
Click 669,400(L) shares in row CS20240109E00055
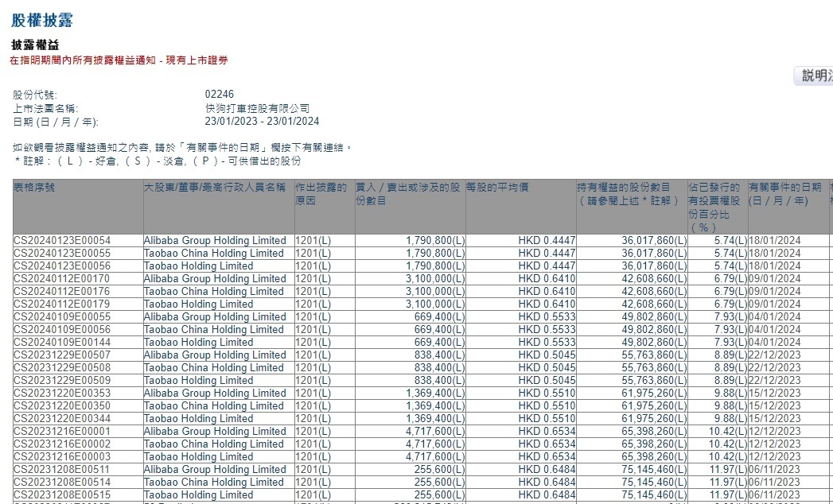[439, 317]
